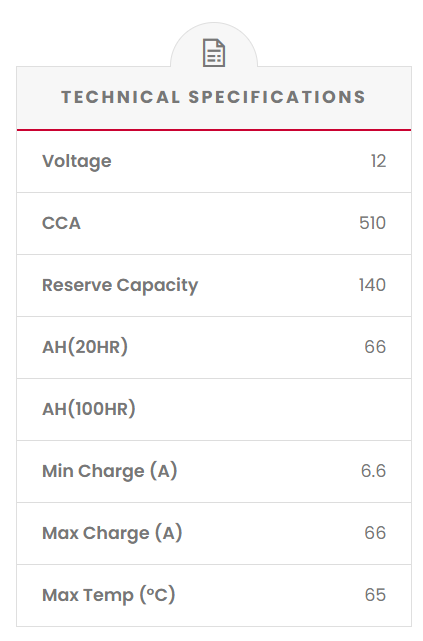This screenshot has height=641, width=423.
Task: Click the Reserve Capacity label
Action: (120, 285)
